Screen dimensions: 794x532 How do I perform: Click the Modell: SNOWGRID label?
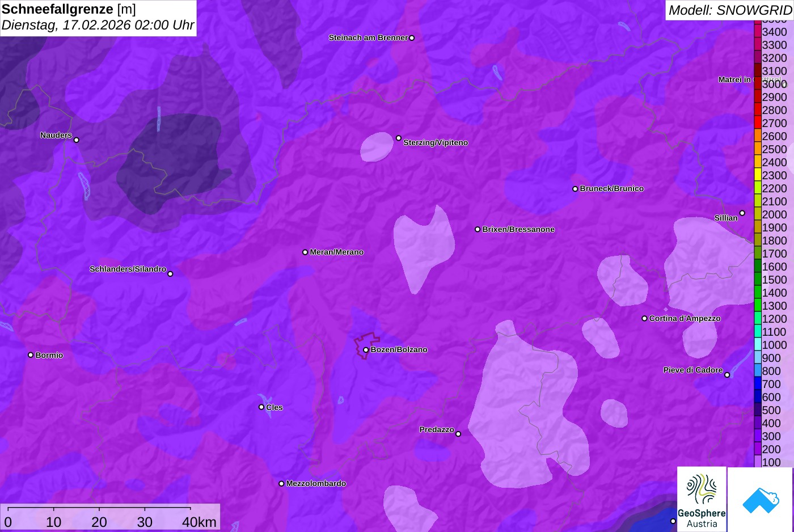tap(730, 10)
